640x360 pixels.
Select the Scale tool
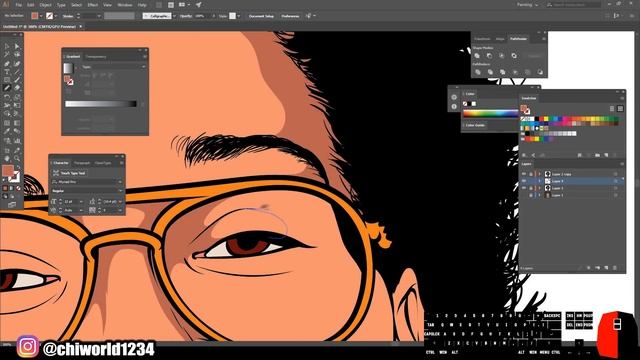[17, 97]
